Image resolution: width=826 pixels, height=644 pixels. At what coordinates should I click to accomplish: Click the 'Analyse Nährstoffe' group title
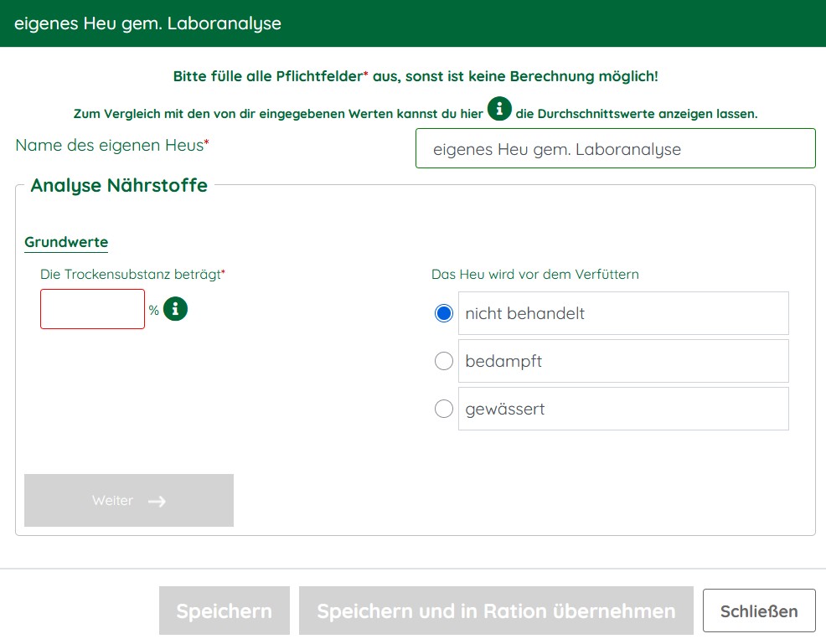point(119,185)
